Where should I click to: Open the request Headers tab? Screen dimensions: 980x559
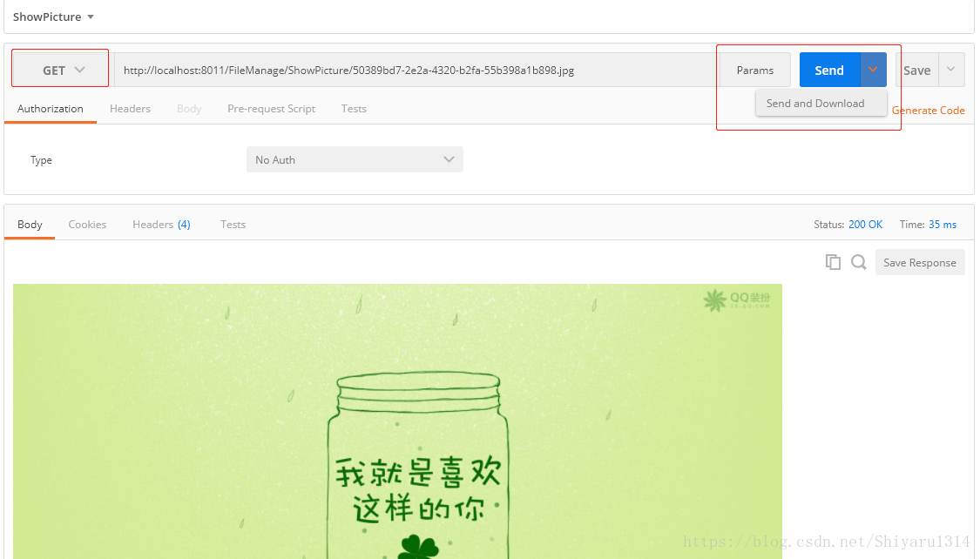pyautogui.click(x=130, y=109)
